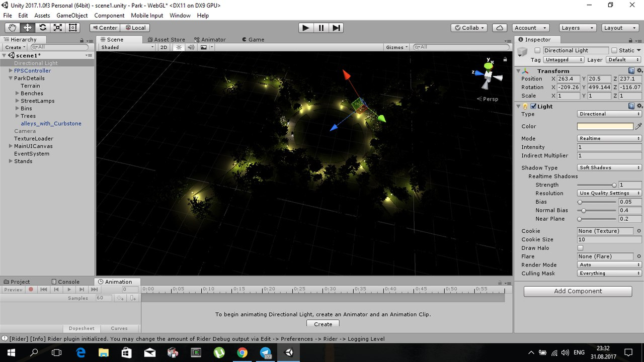The width and height of the screenshot is (644, 362).
Task: Click the scene orientation gizmo
Action: click(488, 75)
